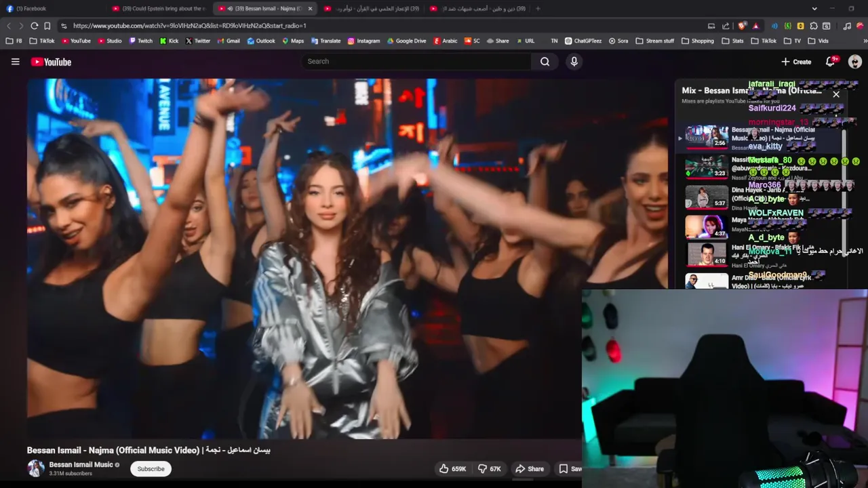Viewport: 868px width, 488px height.
Task: Go forward with the browser forward arrow
Action: pos(21,26)
